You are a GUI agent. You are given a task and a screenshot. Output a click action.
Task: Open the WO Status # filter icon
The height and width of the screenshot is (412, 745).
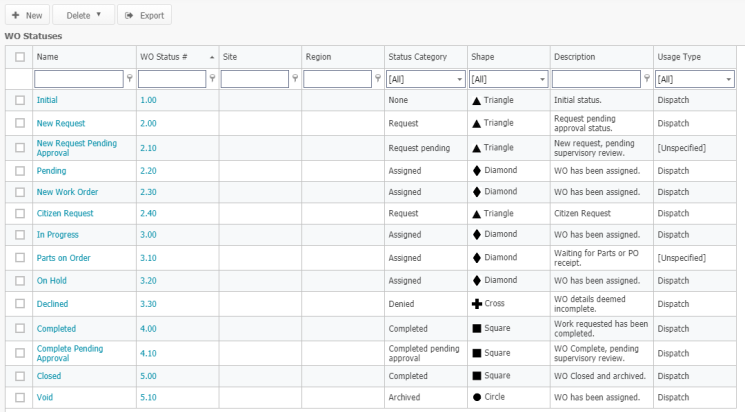pyautogui.click(x=212, y=78)
